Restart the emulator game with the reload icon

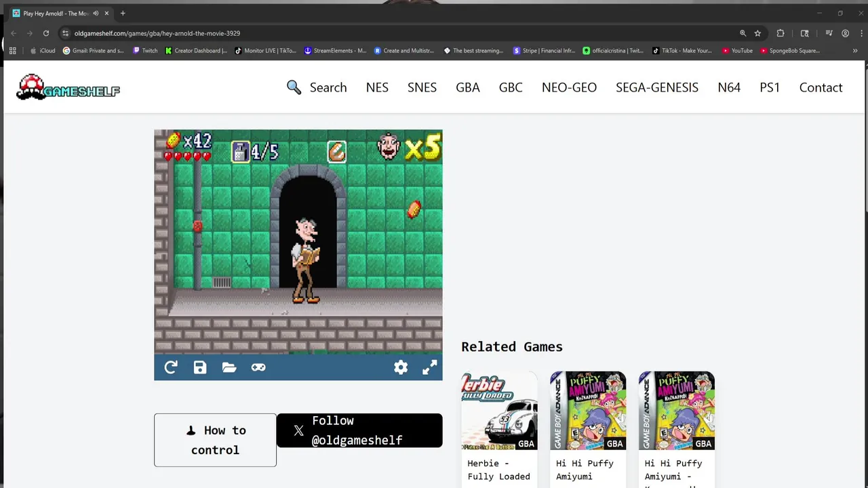pyautogui.click(x=171, y=367)
